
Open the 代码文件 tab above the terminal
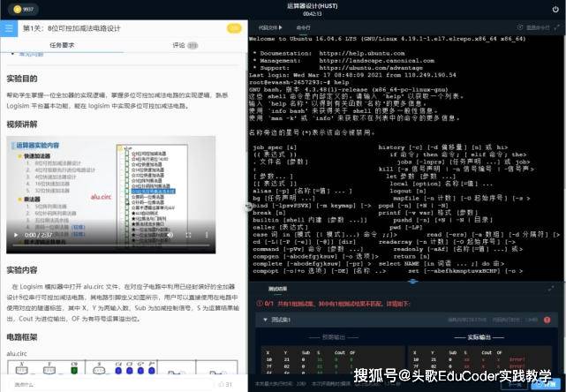[x=270, y=27]
